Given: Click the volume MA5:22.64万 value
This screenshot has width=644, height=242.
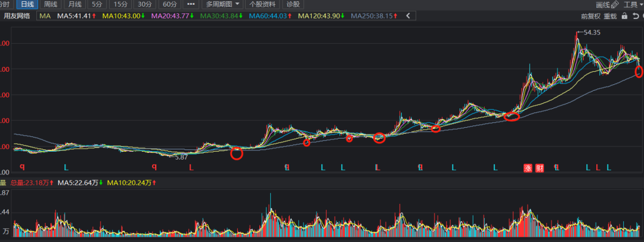Looking at the screenshot, I should pyautogui.click(x=80, y=183).
